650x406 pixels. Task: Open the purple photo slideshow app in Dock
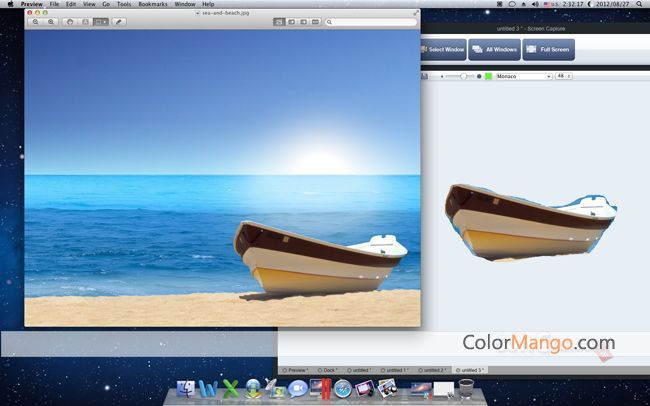click(x=365, y=389)
